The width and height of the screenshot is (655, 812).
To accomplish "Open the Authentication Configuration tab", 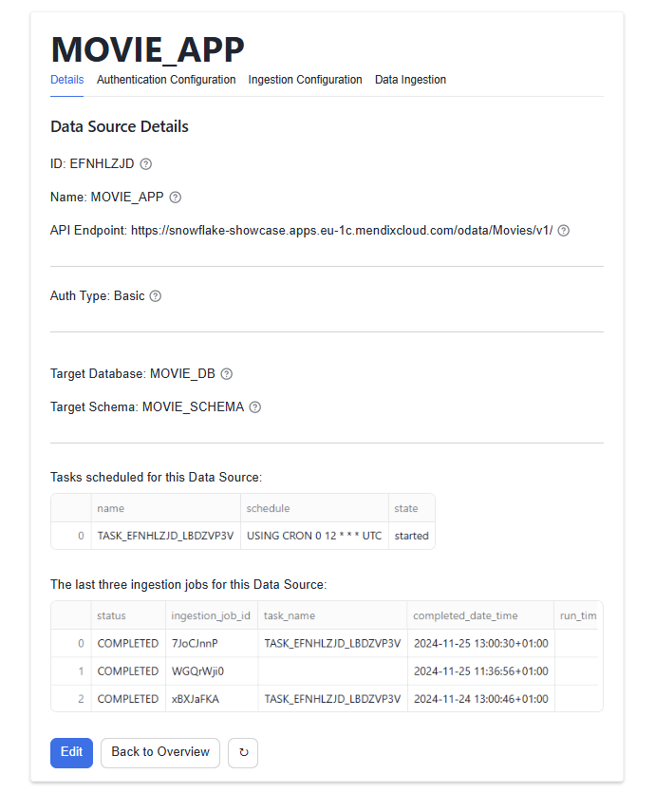I will [166, 80].
